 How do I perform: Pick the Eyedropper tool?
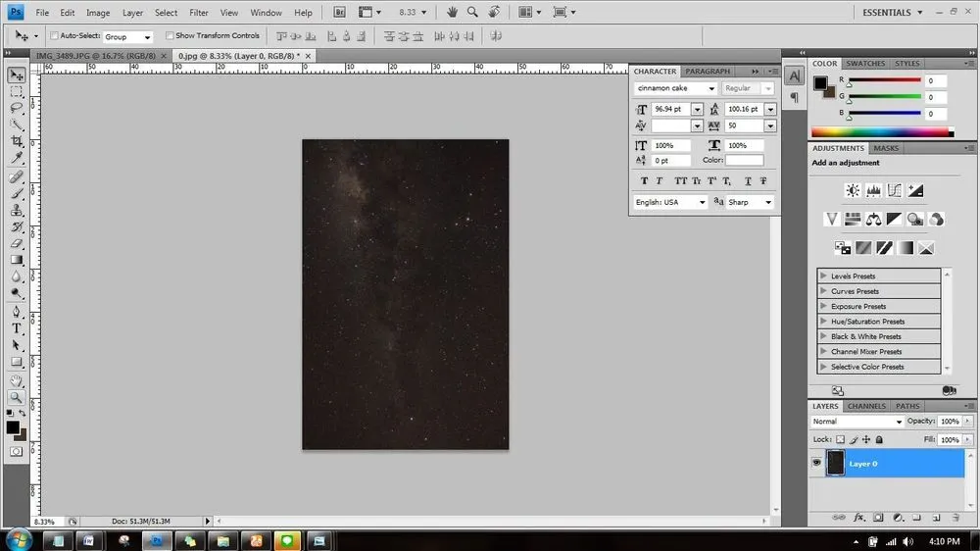(x=17, y=158)
